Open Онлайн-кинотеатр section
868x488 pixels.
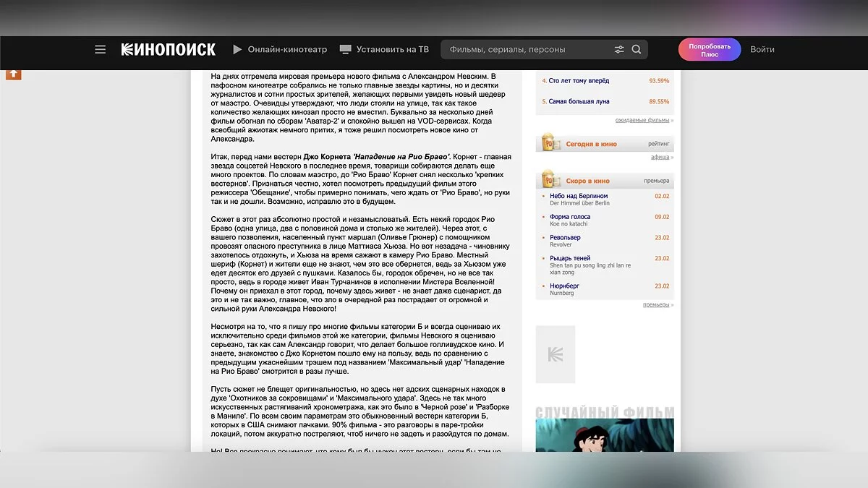(x=287, y=49)
